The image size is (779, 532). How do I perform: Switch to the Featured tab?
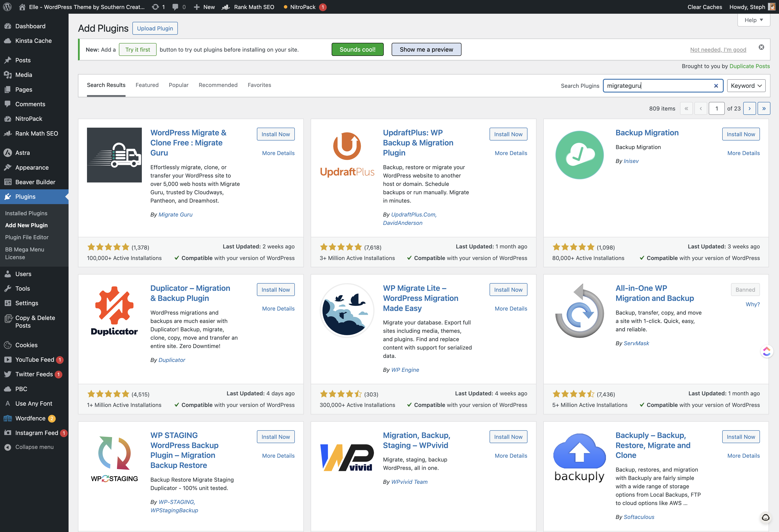(147, 85)
